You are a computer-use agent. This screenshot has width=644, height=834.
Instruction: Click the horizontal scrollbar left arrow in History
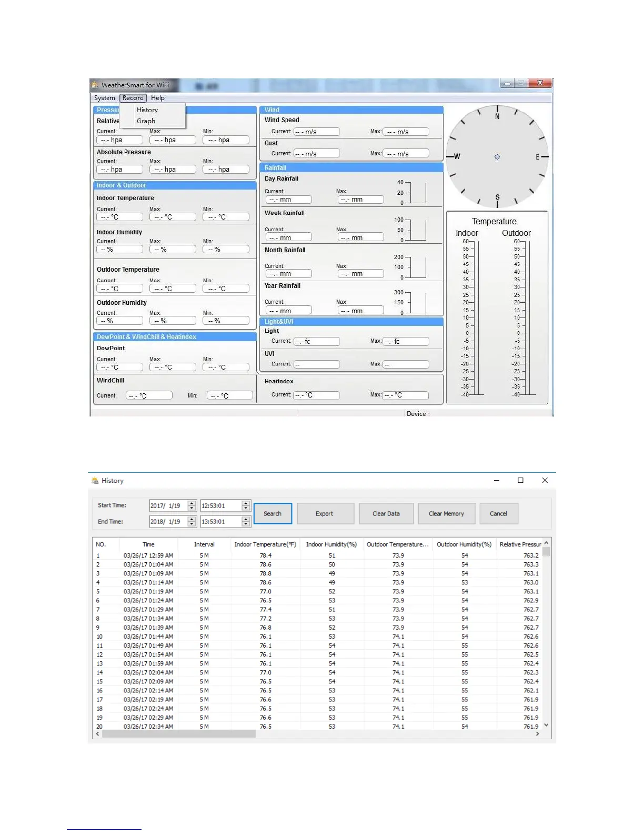point(97,734)
